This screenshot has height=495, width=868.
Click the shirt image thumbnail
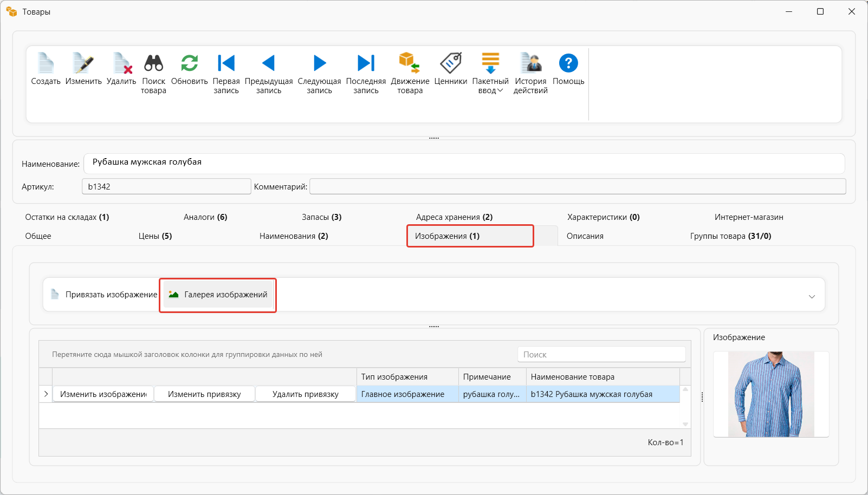[x=771, y=394]
